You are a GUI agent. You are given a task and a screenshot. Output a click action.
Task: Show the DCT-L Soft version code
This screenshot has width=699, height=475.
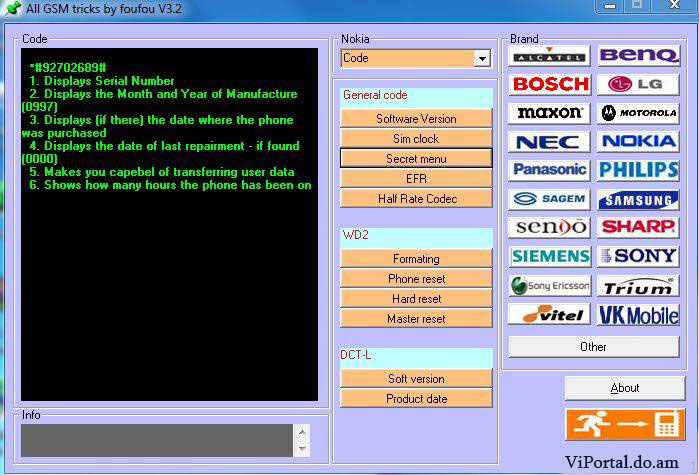point(416,379)
